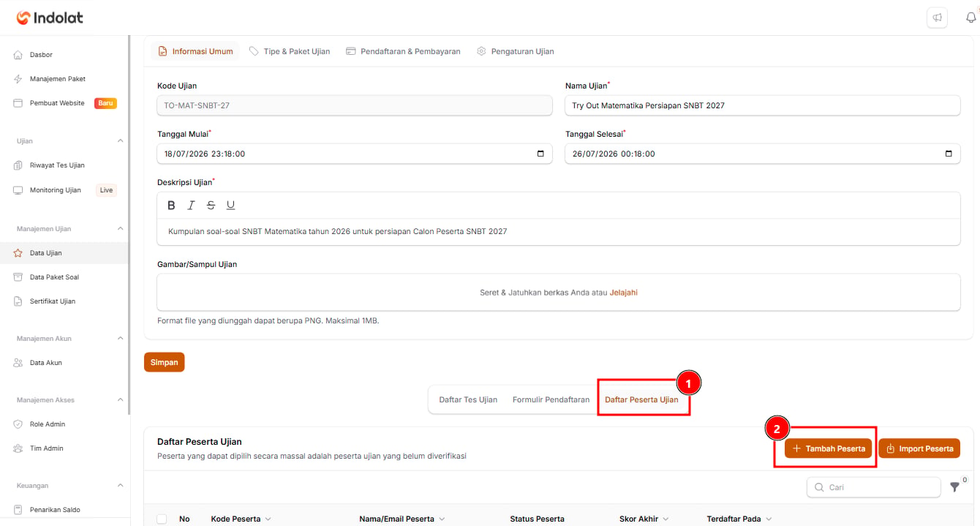Open the Formulir Pendaftaran tab
Image resolution: width=980 pixels, height=526 pixels.
coord(551,399)
